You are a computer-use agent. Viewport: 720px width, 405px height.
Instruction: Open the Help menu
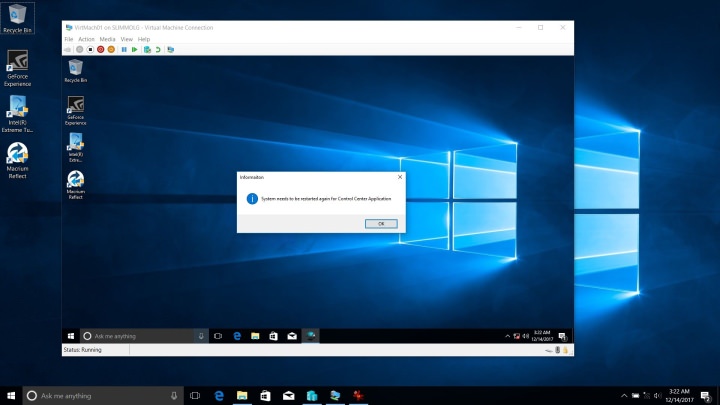coord(144,39)
